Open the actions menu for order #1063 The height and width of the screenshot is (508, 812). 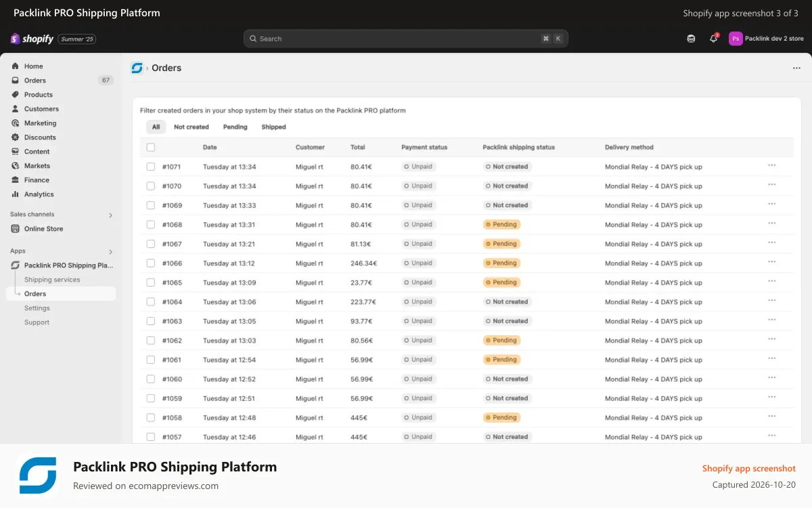(771, 321)
